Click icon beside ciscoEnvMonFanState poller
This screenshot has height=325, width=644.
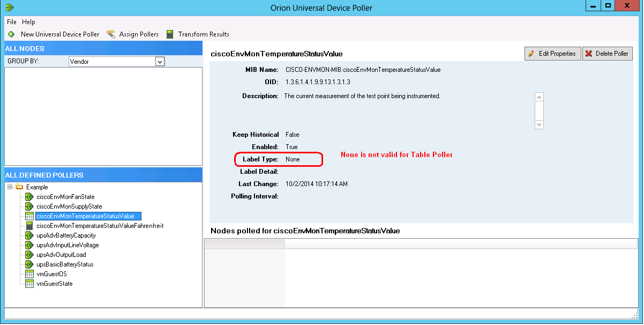click(29, 197)
